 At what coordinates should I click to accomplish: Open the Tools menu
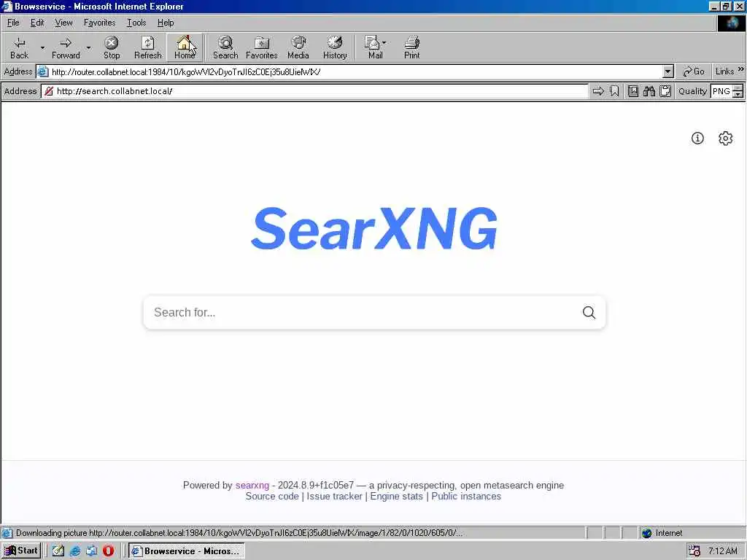click(x=136, y=23)
